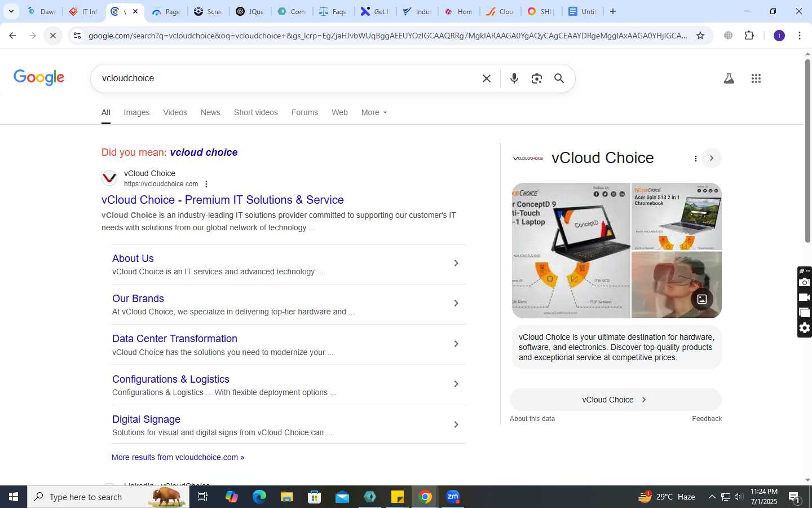812x508 pixels.
Task: Switch to the Videos tab
Action: pyautogui.click(x=175, y=112)
